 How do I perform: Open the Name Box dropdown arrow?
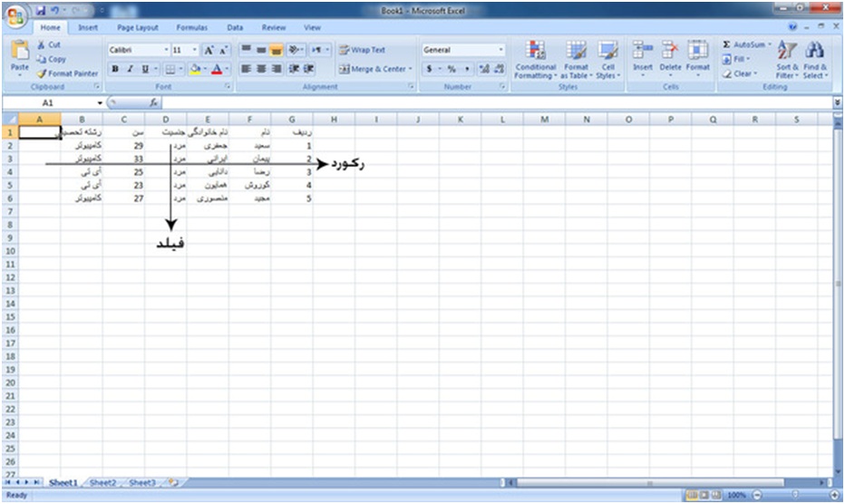(100, 104)
